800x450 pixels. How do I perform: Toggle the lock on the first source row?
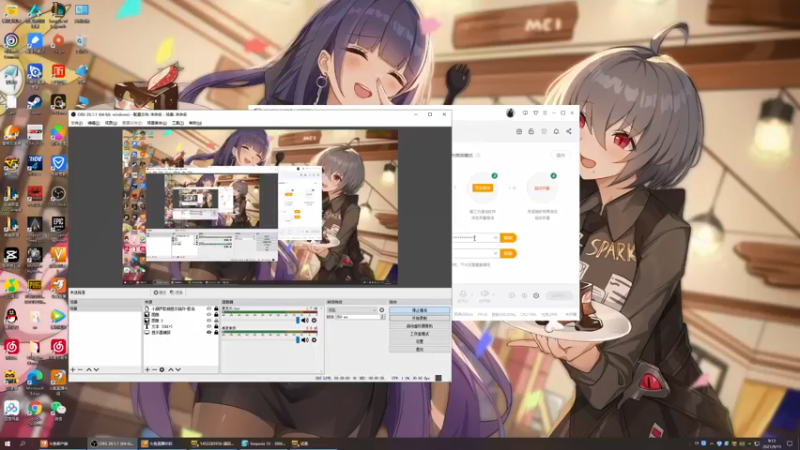(x=216, y=309)
